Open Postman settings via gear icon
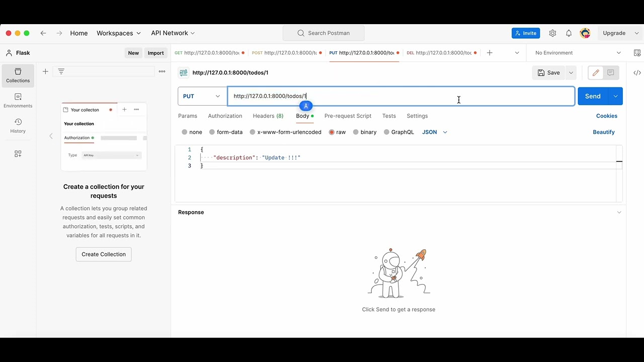The image size is (644, 362). (x=552, y=33)
